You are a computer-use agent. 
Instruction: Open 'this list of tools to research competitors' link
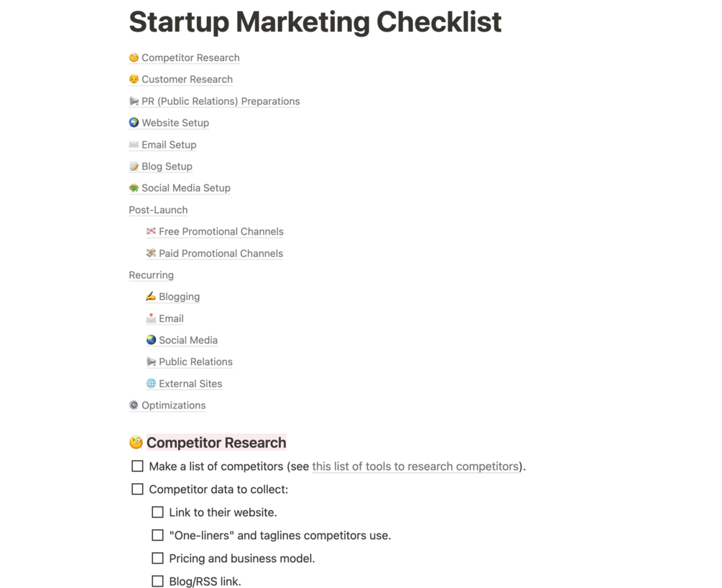415,467
